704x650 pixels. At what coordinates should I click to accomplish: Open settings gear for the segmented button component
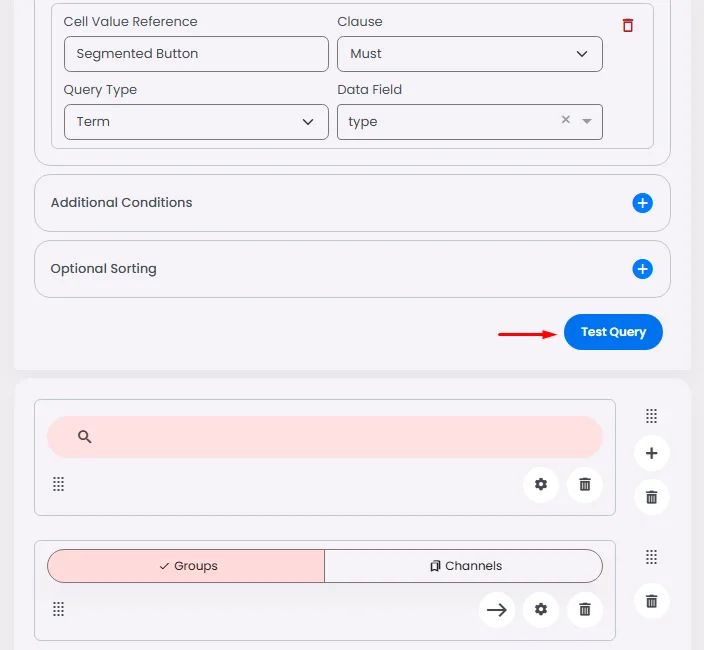point(541,609)
